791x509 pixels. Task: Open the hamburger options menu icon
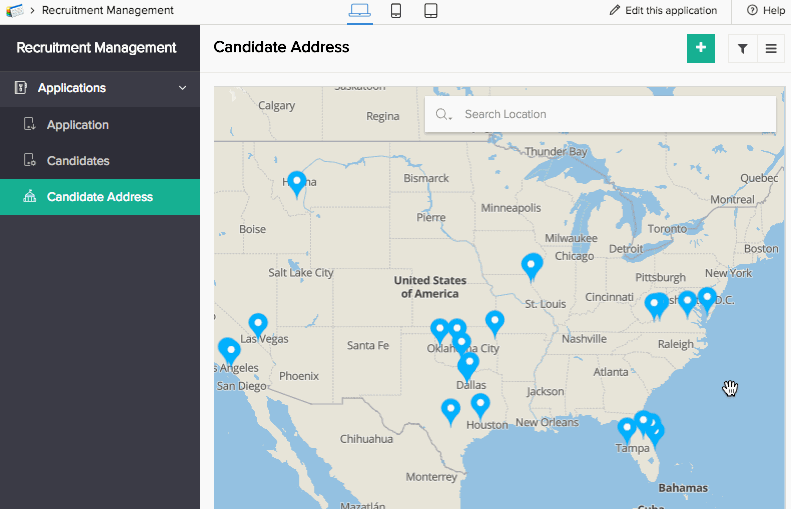coord(771,48)
